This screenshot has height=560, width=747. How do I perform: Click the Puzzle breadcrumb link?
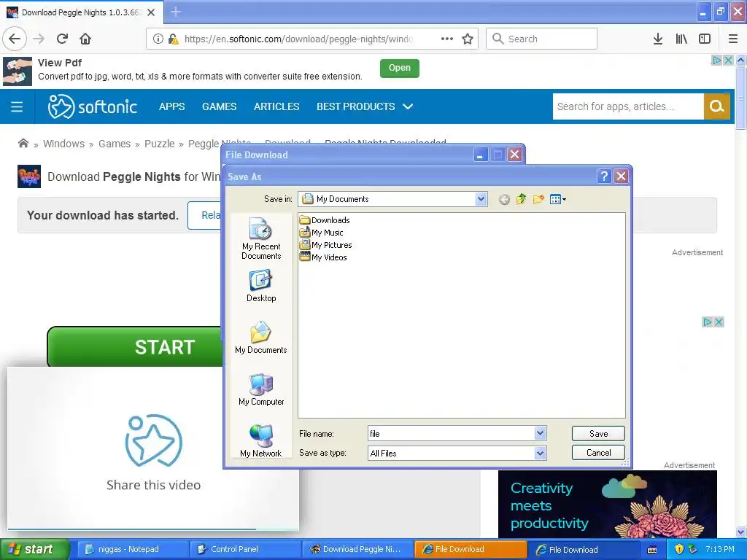160,144
